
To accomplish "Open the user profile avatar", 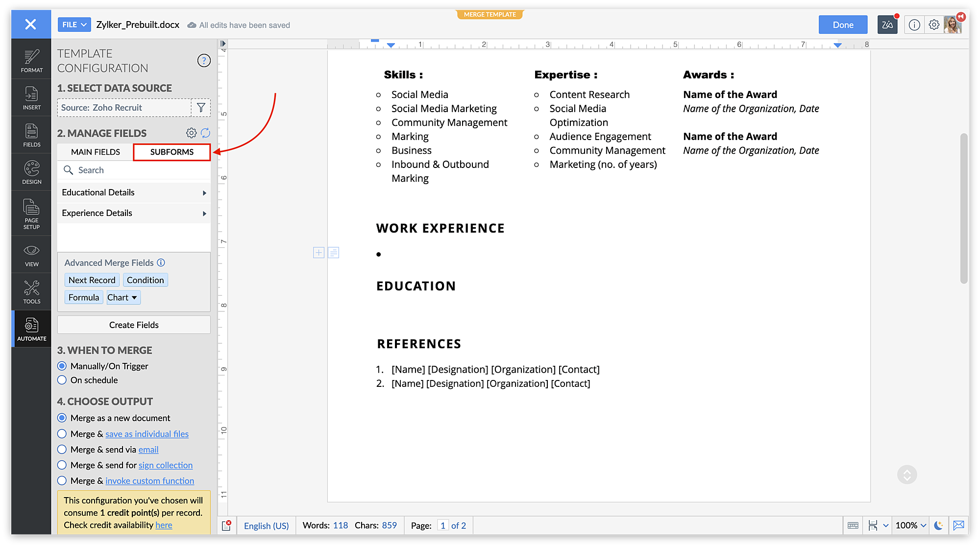I will point(953,24).
